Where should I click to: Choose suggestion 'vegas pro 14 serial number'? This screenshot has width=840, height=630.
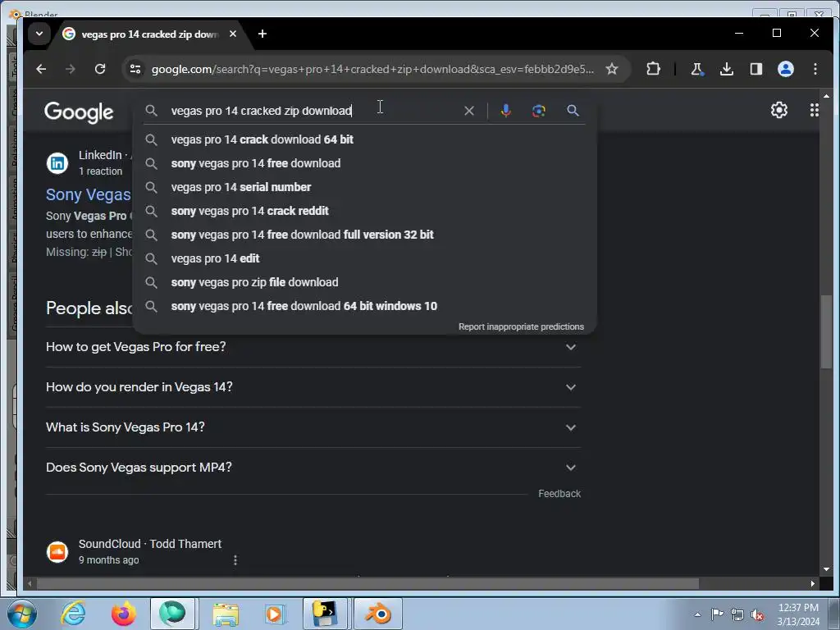[364, 188]
